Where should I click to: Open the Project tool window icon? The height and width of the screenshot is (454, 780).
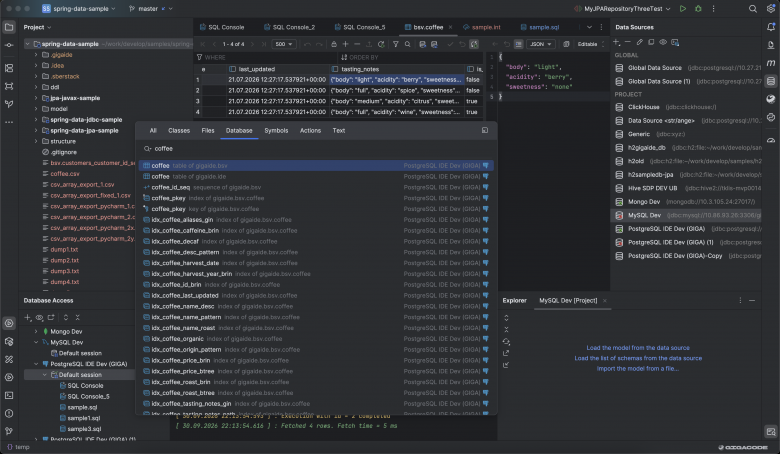[x=9, y=27]
